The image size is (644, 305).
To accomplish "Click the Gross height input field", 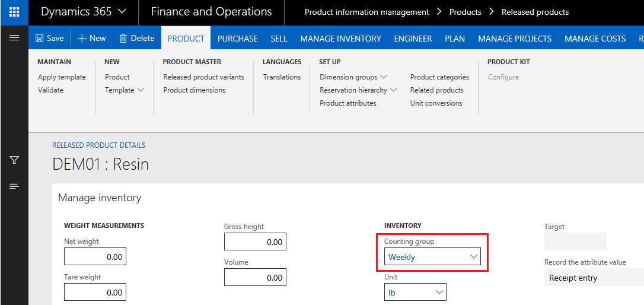I will tap(255, 242).
